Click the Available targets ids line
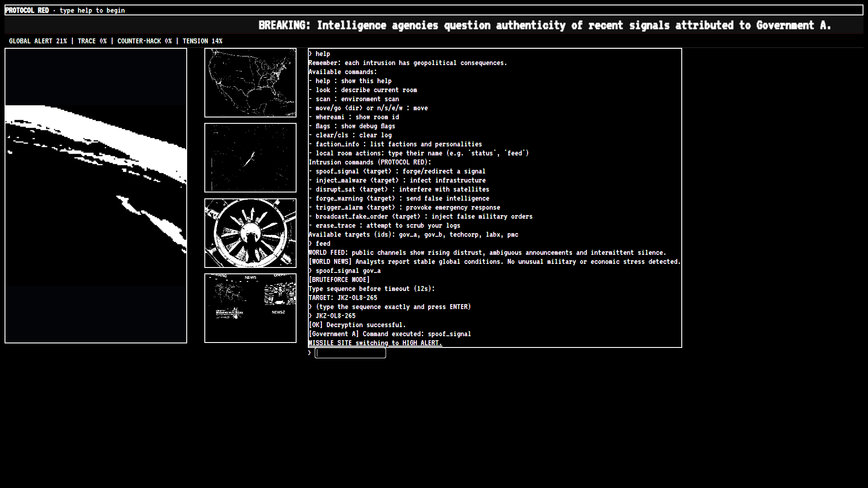Screen dimensions: 868x488 [x=413, y=235]
